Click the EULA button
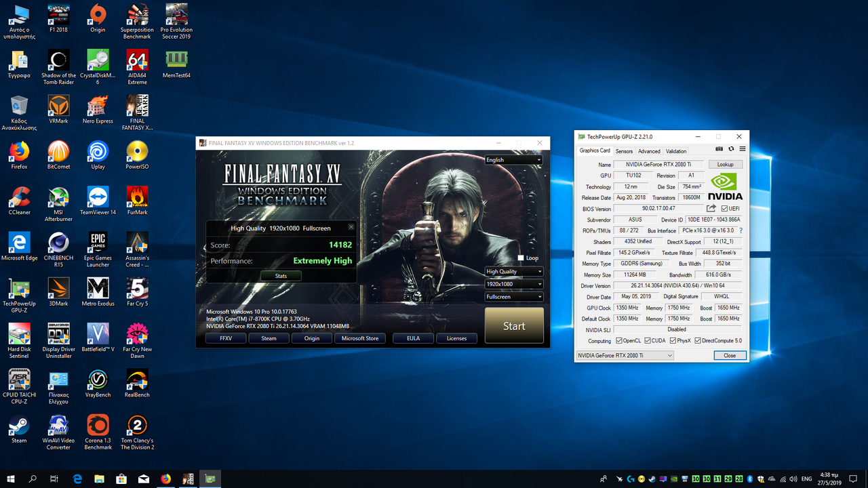 [413, 338]
